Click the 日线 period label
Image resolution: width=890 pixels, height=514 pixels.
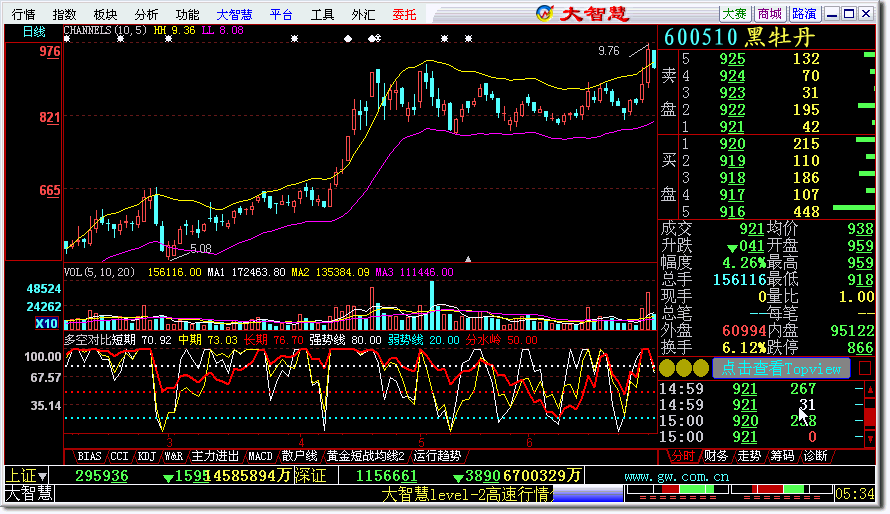tap(34, 32)
